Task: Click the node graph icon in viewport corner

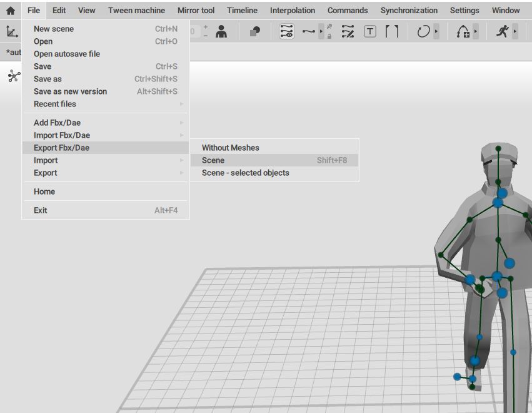Action: click(x=14, y=76)
